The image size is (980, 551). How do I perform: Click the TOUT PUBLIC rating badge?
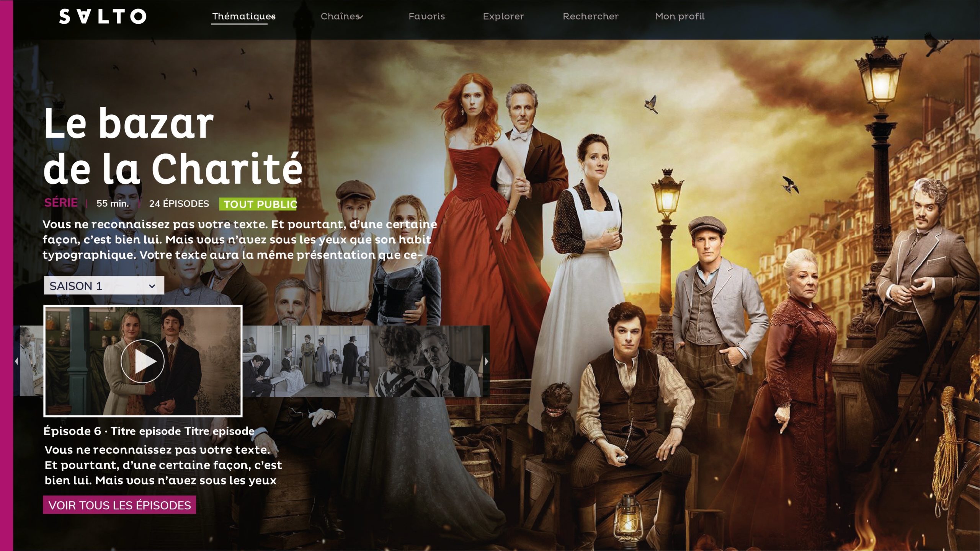tap(258, 204)
